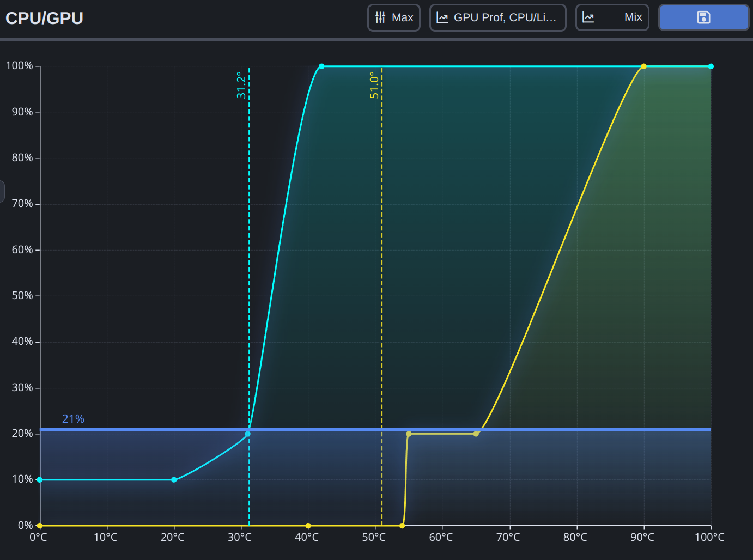Viewport: 753px width, 560px height.
Task: Open the Mix profile type dropdown
Action: [612, 17]
